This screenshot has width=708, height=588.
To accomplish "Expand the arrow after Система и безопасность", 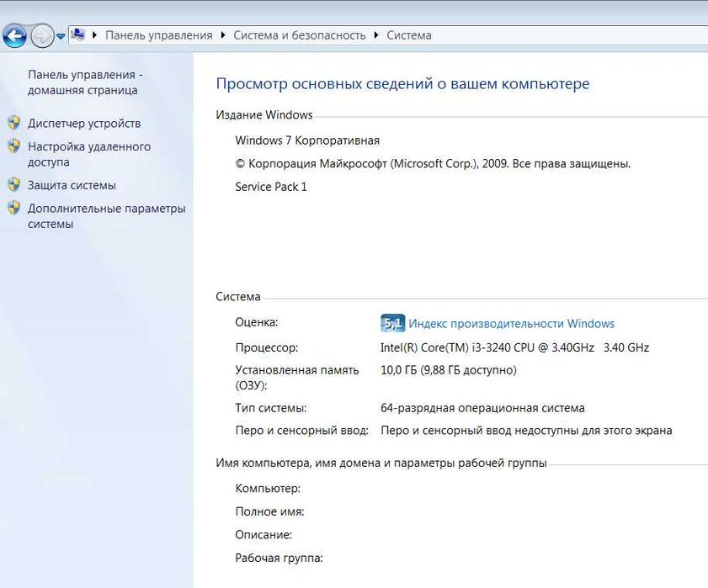I will 376,34.
